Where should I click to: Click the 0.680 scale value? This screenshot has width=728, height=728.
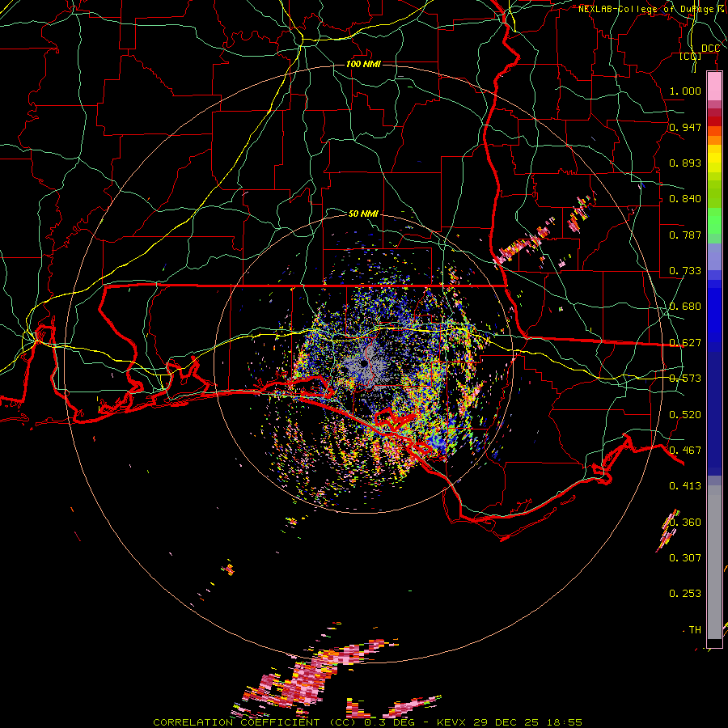click(x=685, y=307)
